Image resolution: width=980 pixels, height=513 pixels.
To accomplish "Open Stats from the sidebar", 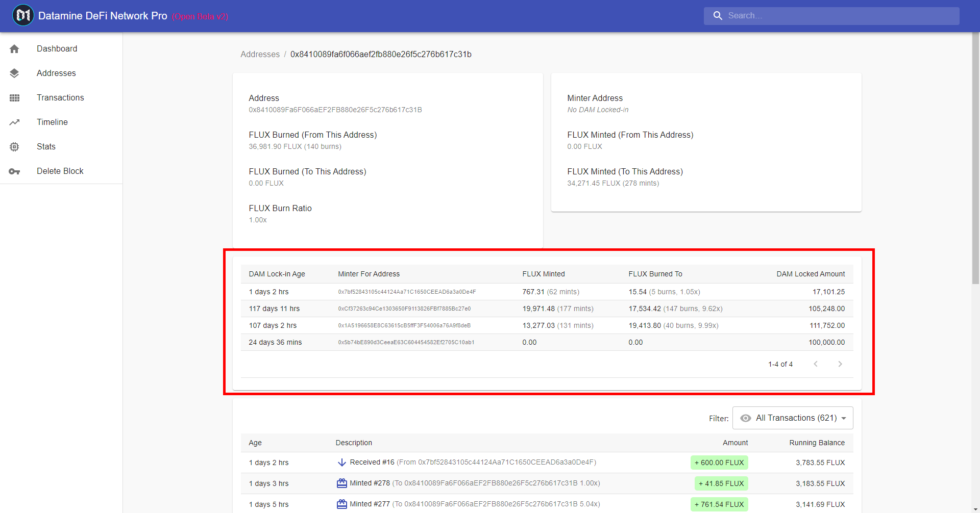I will 61,147.
